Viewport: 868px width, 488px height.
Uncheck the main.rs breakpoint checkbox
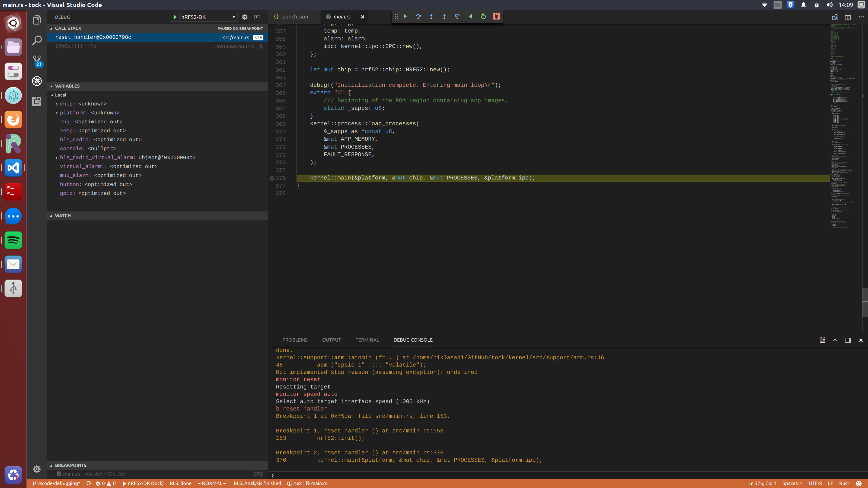(x=59, y=474)
